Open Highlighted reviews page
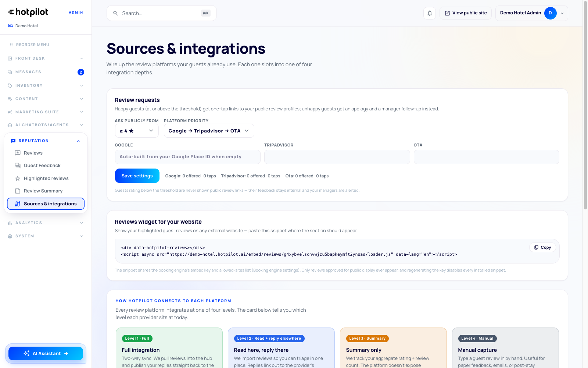This screenshot has height=368, width=588. click(46, 178)
